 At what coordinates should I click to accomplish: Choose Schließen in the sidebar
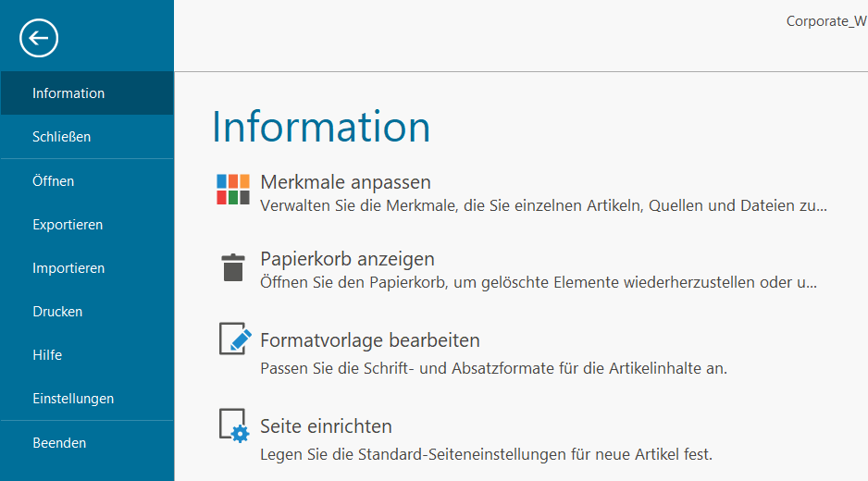pyautogui.click(x=87, y=137)
